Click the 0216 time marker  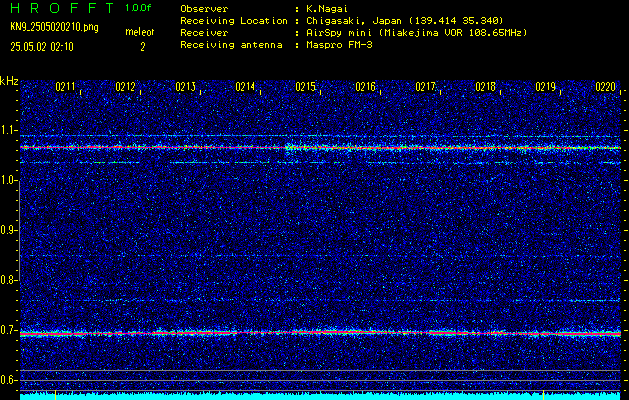pyautogui.click(x=365, y=87)
